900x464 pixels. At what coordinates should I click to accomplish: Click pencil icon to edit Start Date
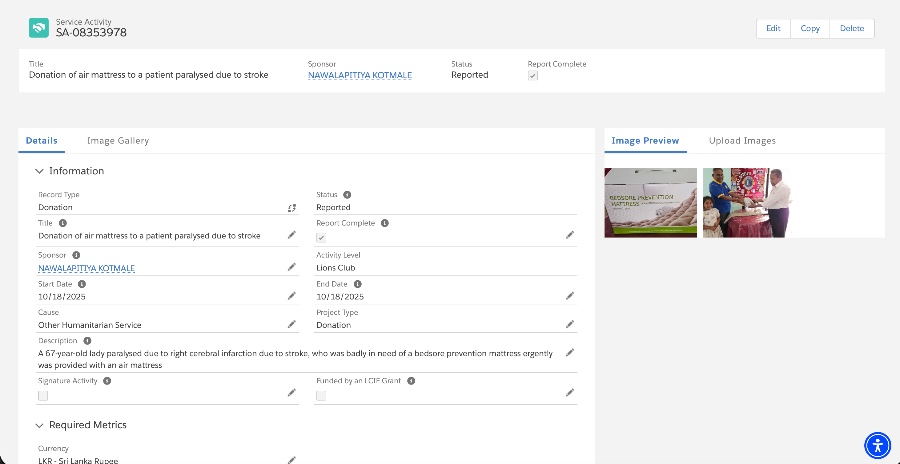(292, 296)
